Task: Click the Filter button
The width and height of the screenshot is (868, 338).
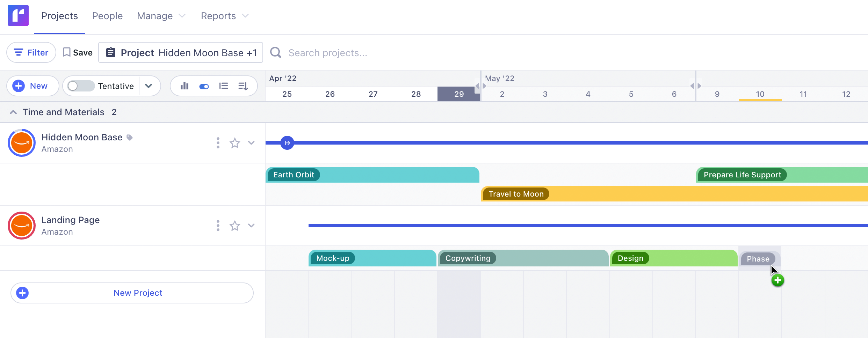Action: pyautogui.click(x=31, y=52)
